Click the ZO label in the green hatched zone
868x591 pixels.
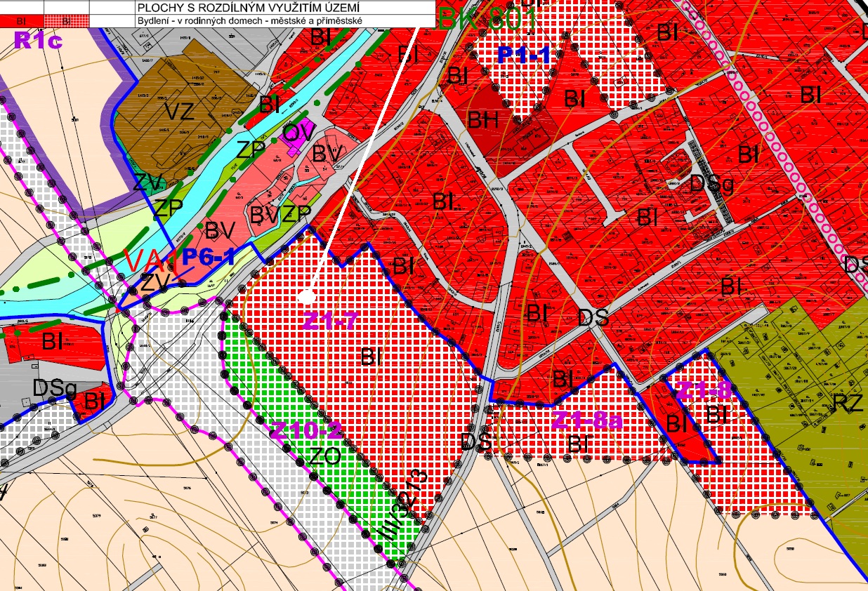pyautogui.click(x=324, y=457)
